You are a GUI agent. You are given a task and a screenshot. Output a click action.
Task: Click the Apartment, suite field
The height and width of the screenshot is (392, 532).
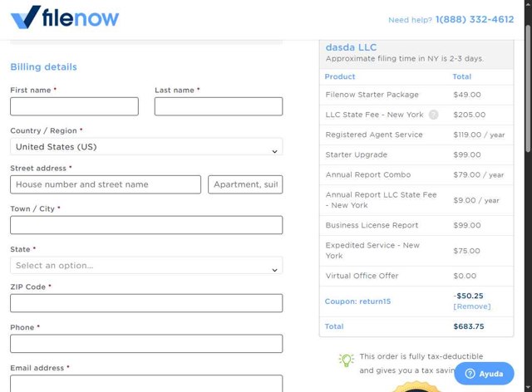point(245,184)
